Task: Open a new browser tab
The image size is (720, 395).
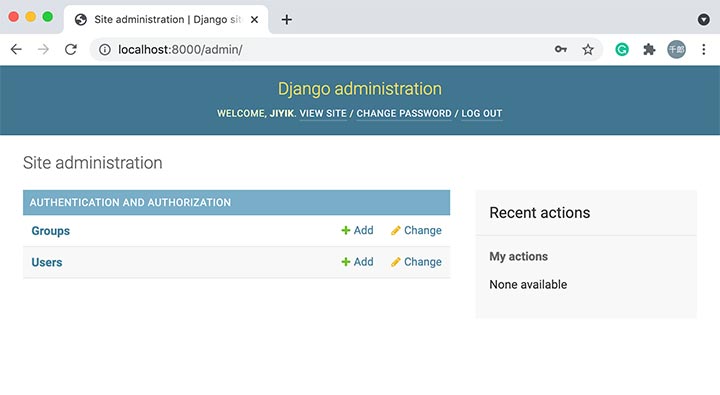Action: (287, 20)
